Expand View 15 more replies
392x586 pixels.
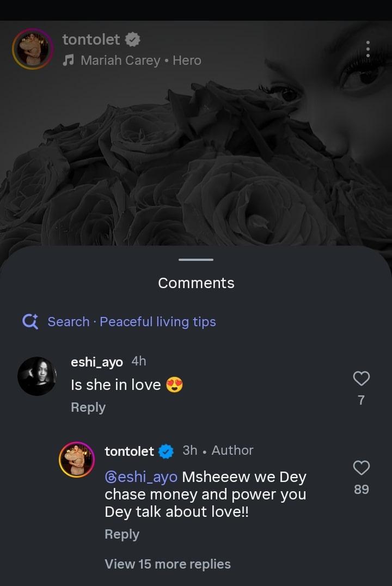click(168, 564)
